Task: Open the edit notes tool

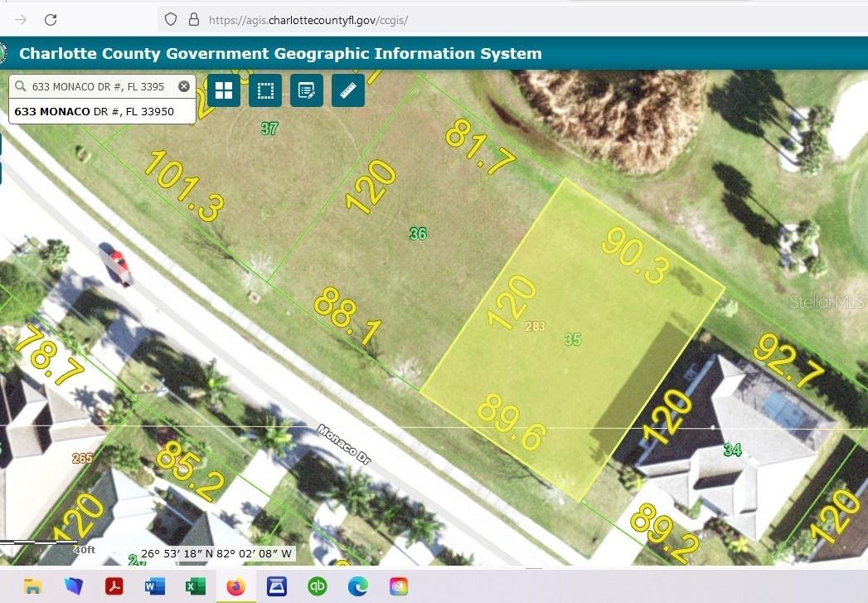Action: click(x=307, y=90)
